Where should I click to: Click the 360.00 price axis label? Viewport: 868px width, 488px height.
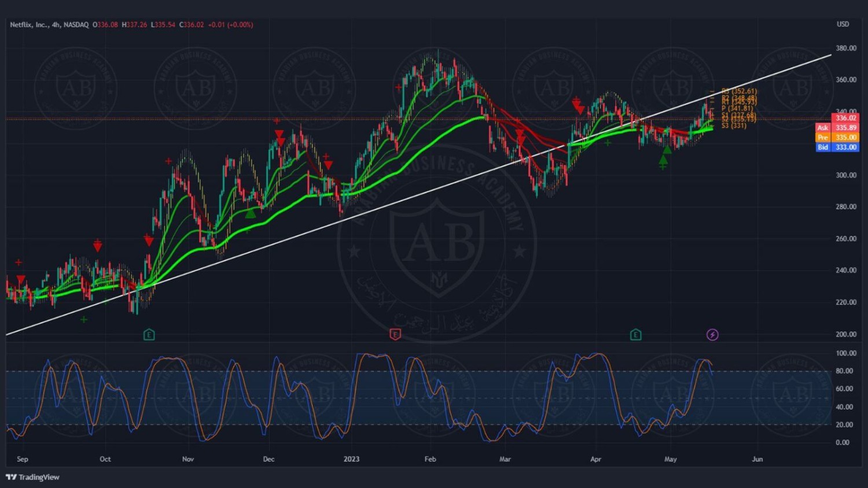click(846, 80)
